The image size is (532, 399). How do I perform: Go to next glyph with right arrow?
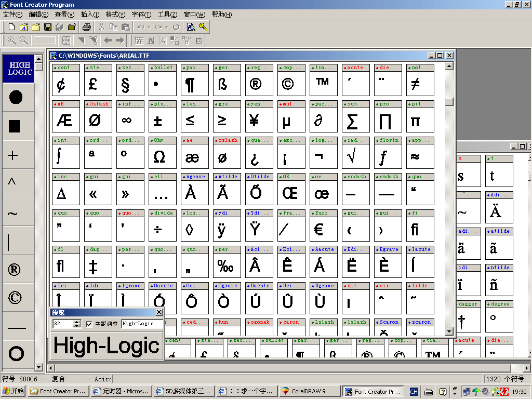(120, 41)
